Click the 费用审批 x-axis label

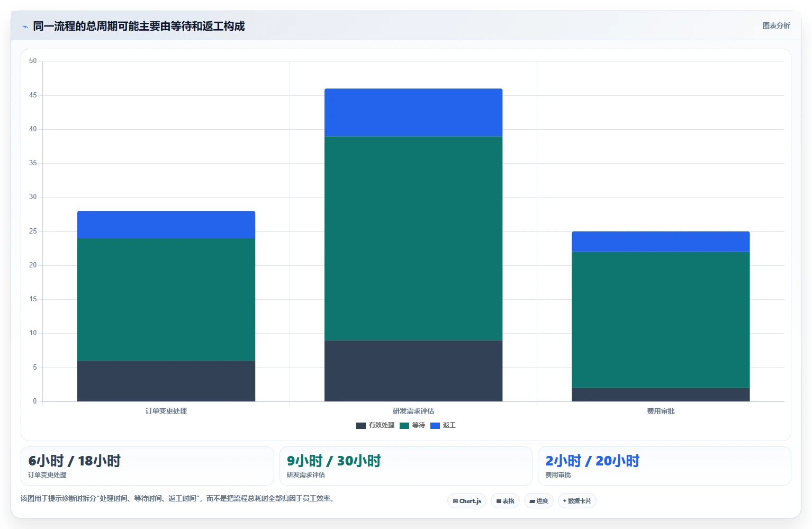pyautogui.click(x=661, y=411)
